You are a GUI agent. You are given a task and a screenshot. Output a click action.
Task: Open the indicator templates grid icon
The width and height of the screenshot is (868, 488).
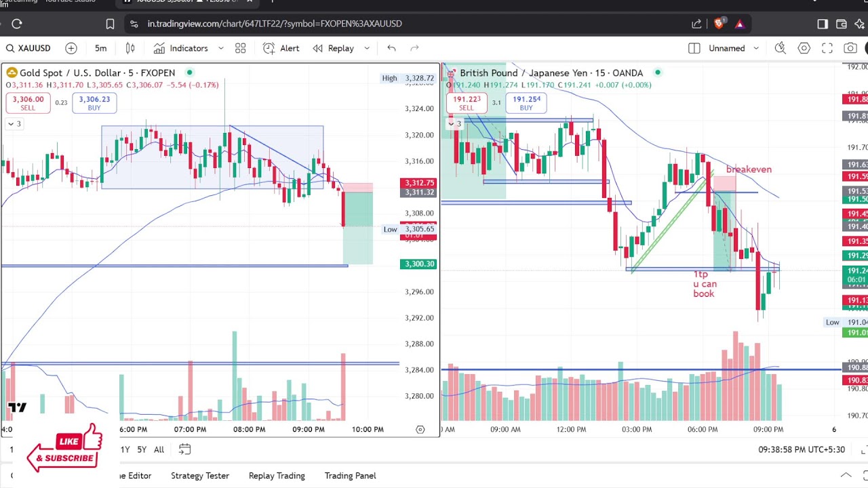pos(240,48)
